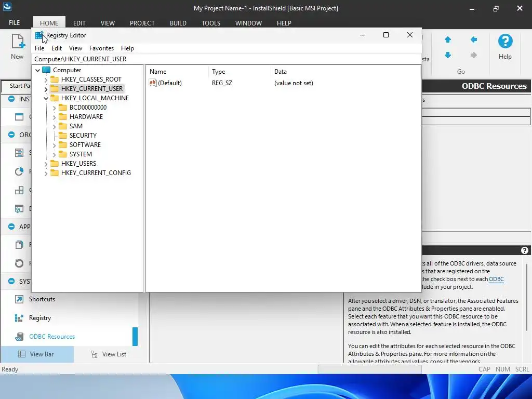Switch to View Bar mode

tap(37, 354)
